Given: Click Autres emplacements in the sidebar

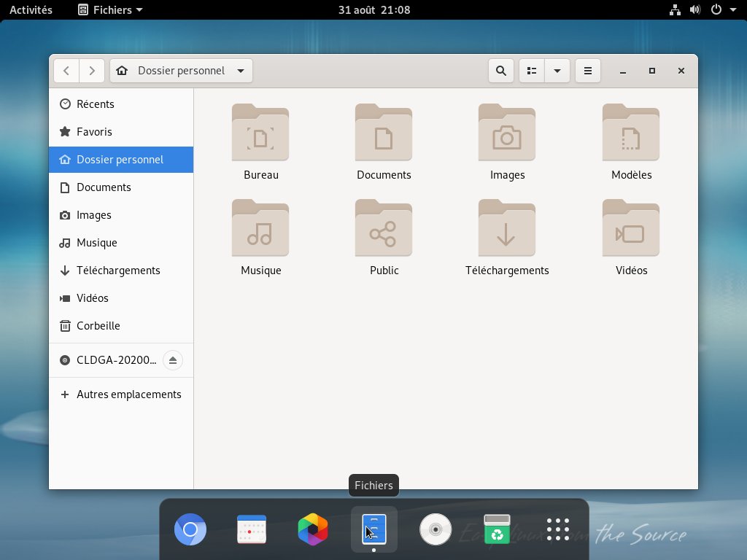Looking at the screenshot, I should tap(121, 394).
